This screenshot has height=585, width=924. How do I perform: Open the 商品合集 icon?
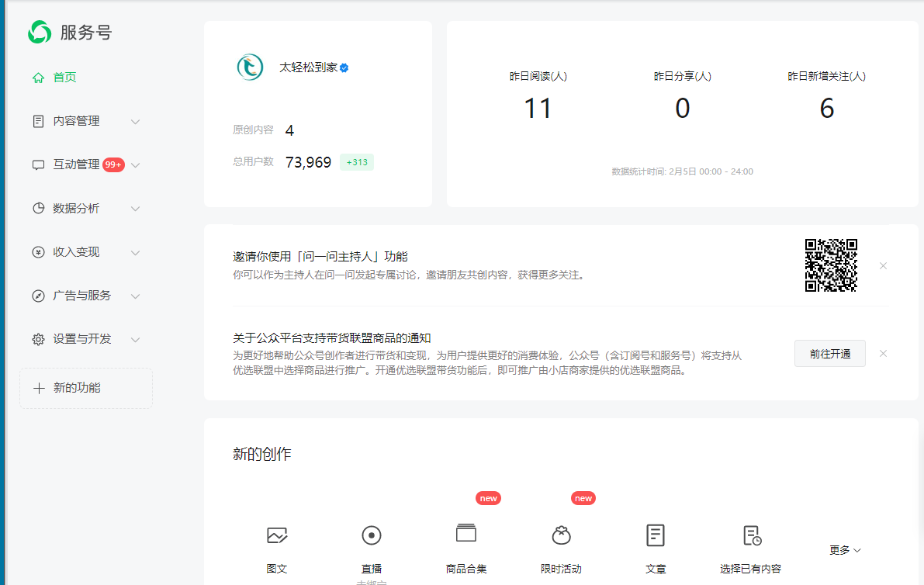pos(466,534)
